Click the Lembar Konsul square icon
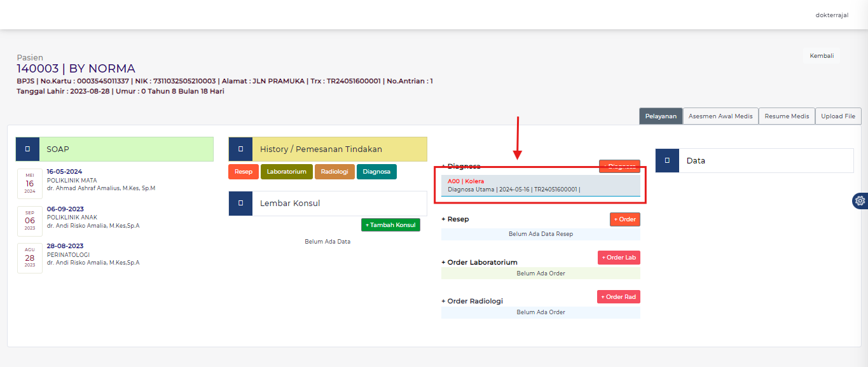Image resolution: width=868 pixels, height=367 pixels. (x=240, y=204)
